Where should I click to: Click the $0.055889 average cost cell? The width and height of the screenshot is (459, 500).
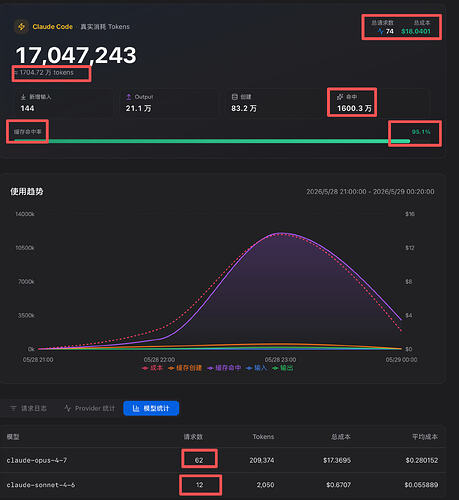coord(421,485)
